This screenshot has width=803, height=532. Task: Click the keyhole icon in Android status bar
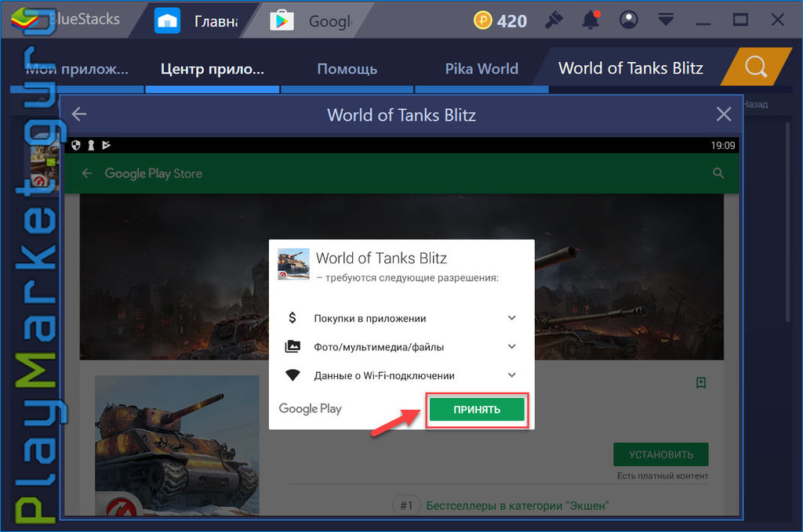pos(91,145)
